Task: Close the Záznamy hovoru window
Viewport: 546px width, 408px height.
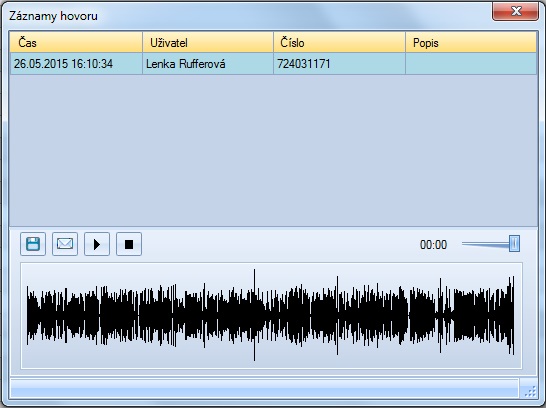Action: [x=515, y=11]
